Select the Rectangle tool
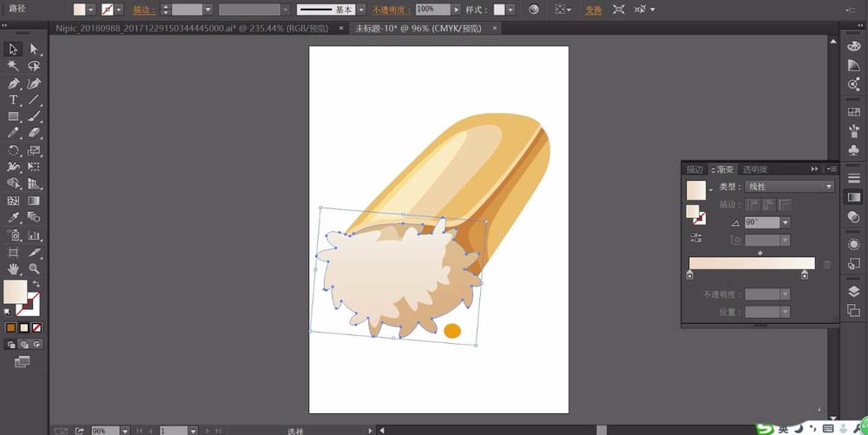The height and width of the screenshot is (435, 868). 13,116
